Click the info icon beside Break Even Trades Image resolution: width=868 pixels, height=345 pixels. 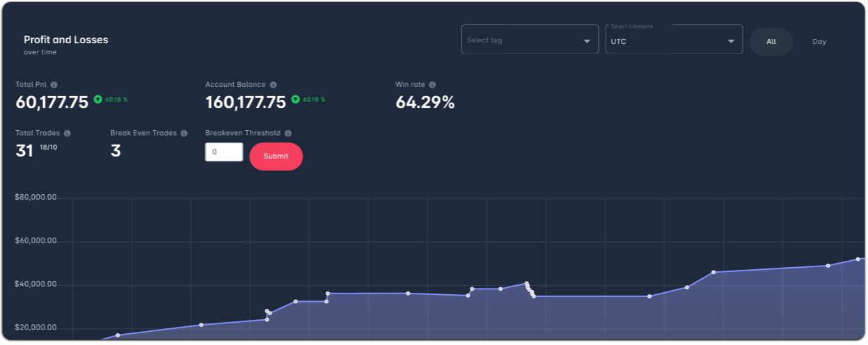184,133
